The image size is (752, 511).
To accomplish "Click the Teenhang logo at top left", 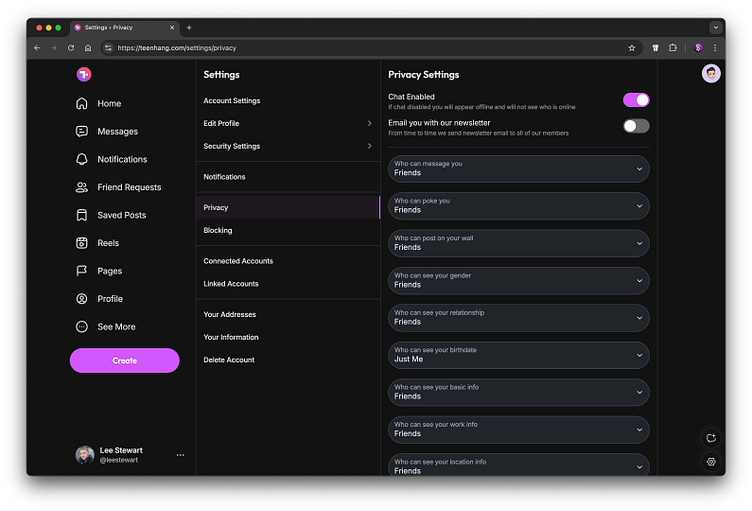I will 84,75.
